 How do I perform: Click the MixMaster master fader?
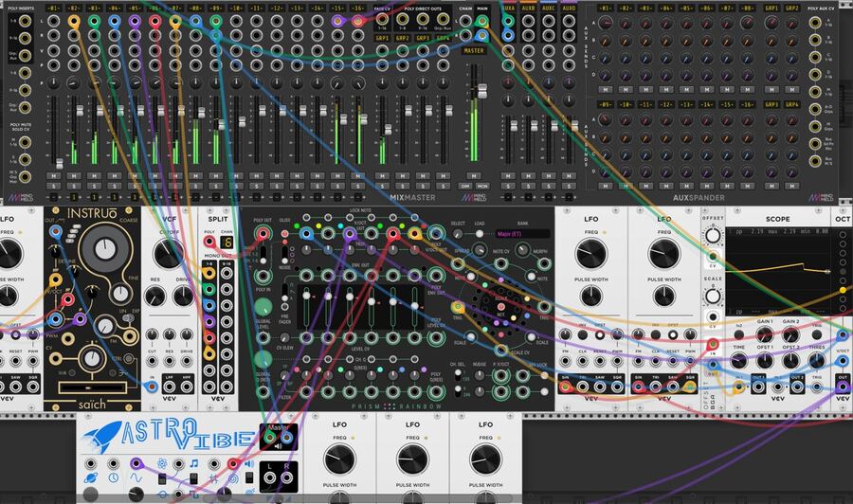coord(482,91)
